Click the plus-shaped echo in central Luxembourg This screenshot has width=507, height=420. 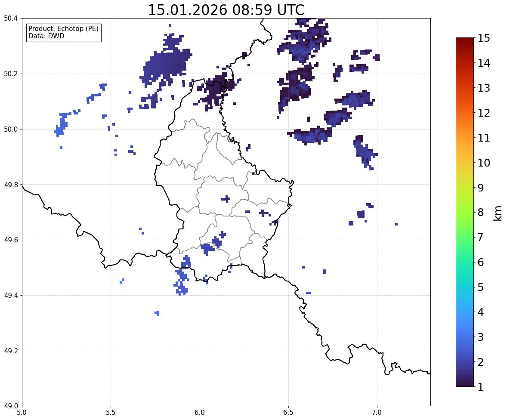coord(226,199)
